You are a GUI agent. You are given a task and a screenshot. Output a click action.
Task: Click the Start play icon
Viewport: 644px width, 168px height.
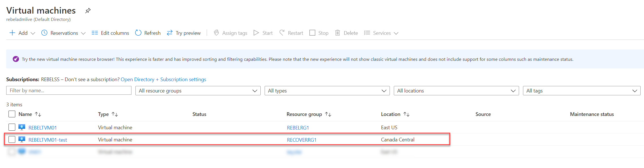[256, 33]
